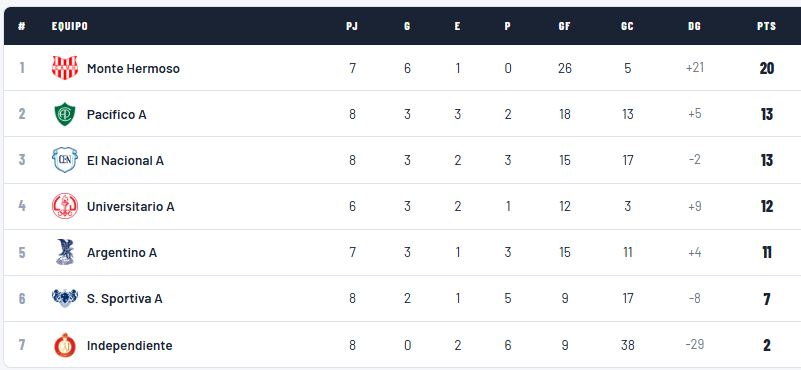Screen dimensions: 801x370
Task: Click the Argentino A eagle logo
Action: pyautogui.click(x=65, y=252)
